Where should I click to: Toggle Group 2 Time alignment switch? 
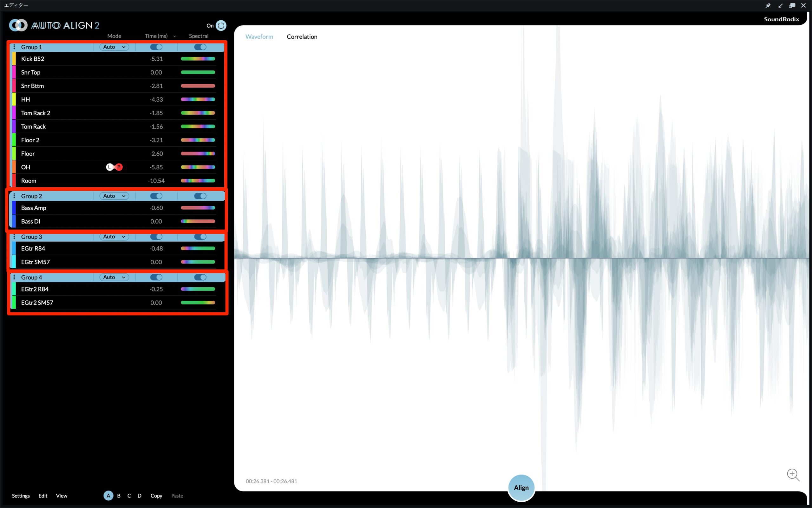(x=156, y=196)
